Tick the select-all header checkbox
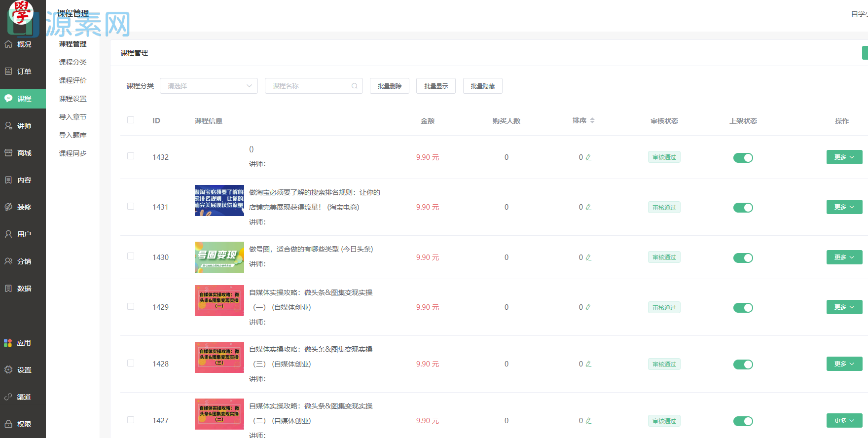Screen dimensions: 868x438 131,120
